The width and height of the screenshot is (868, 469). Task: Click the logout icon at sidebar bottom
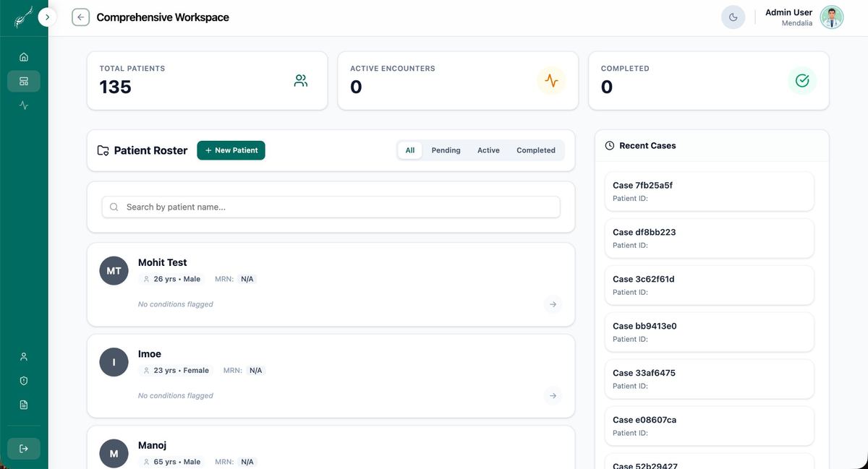tap(24, 449)
